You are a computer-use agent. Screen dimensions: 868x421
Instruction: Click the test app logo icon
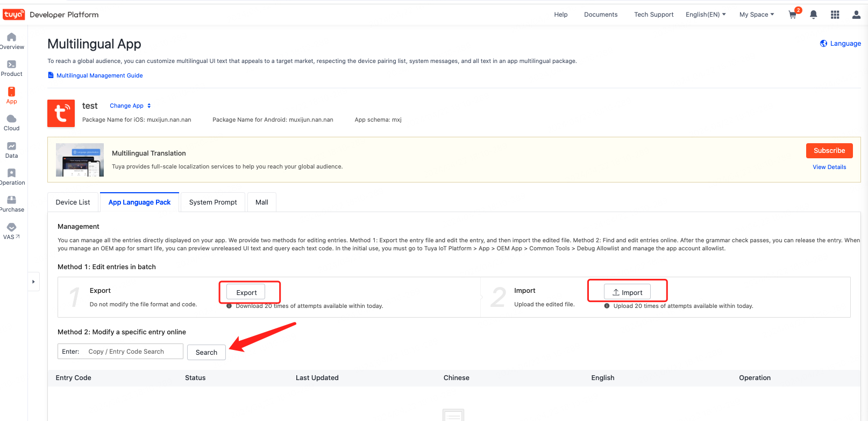61,113
